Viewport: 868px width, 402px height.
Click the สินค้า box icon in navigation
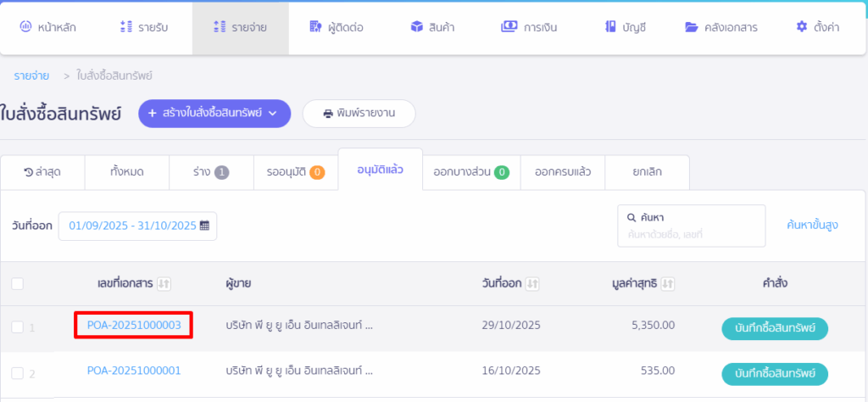click(x=416, y=27)
